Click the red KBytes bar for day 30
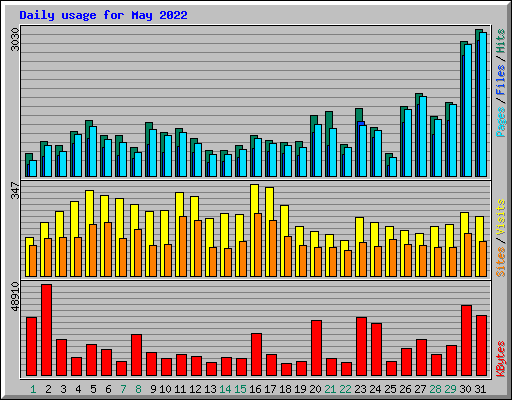 466,341
